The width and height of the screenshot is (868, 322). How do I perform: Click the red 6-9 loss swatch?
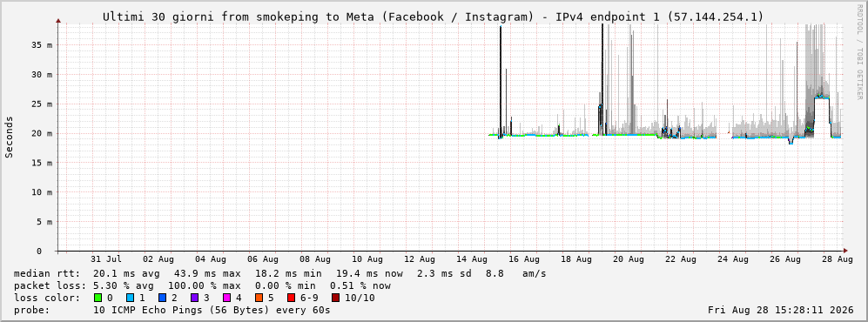[x=291, y=298]
